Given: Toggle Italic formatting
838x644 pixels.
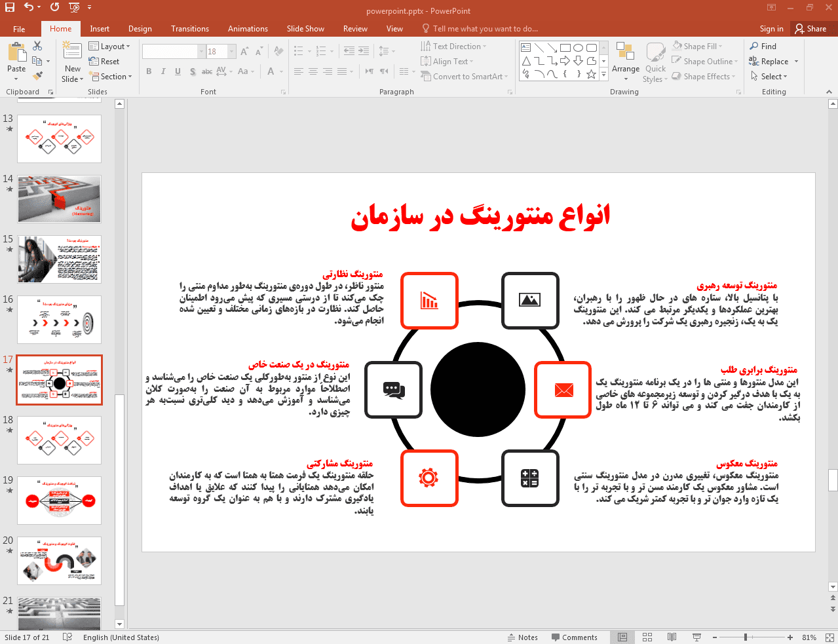Looking at the screenshot, I should [163, 71].
